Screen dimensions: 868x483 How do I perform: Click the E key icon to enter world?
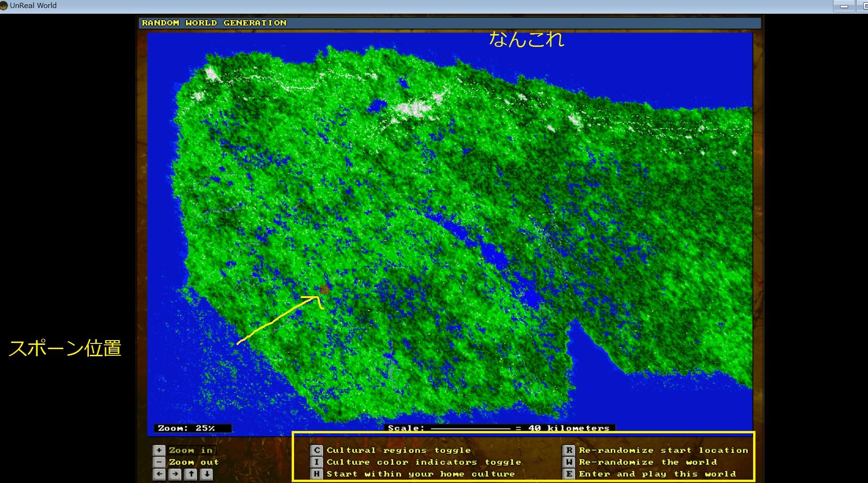coord(569,474)
